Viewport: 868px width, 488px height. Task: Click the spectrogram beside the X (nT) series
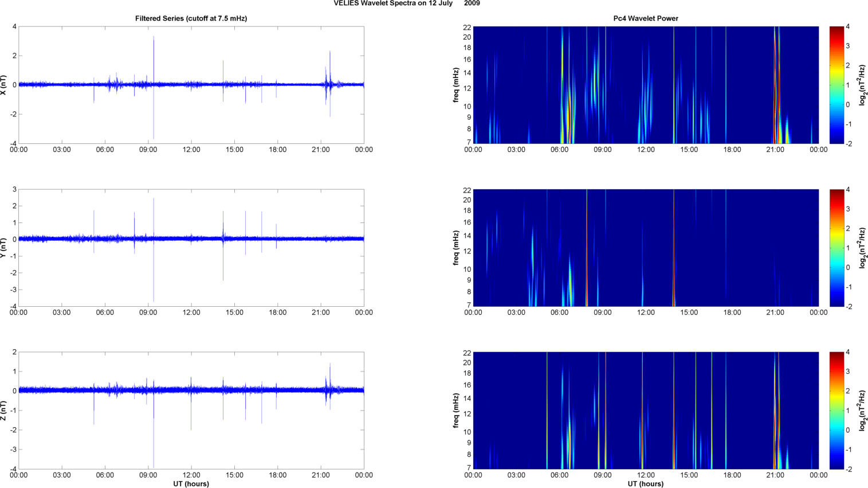[x=646, y=85]
